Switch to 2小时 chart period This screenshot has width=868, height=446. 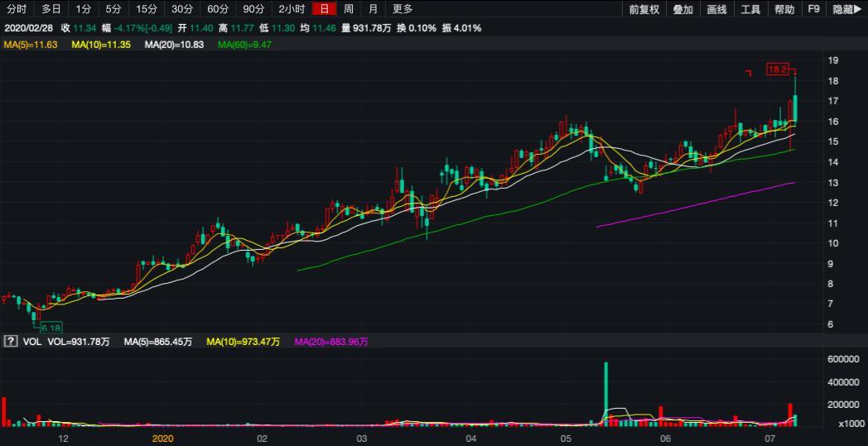(x=292, y=9)
